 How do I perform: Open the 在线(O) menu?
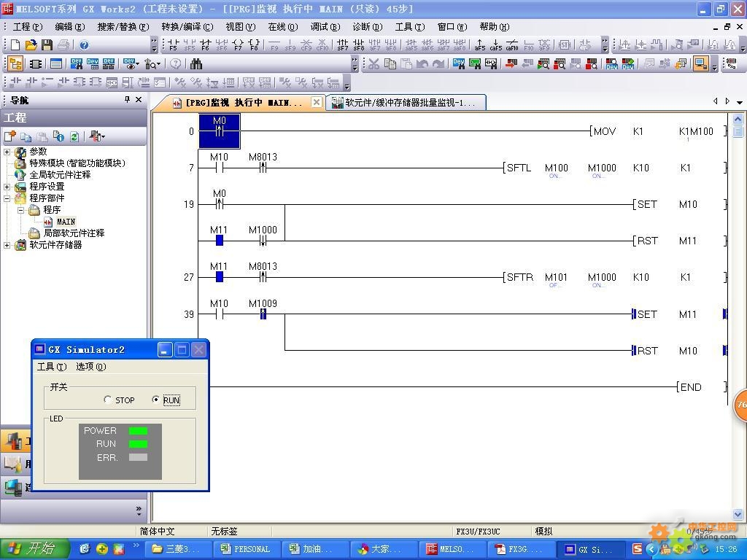tap(283, 27)
